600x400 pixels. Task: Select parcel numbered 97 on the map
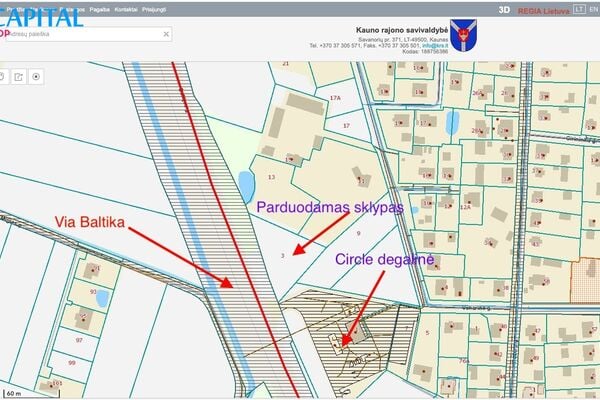(79, 340)
